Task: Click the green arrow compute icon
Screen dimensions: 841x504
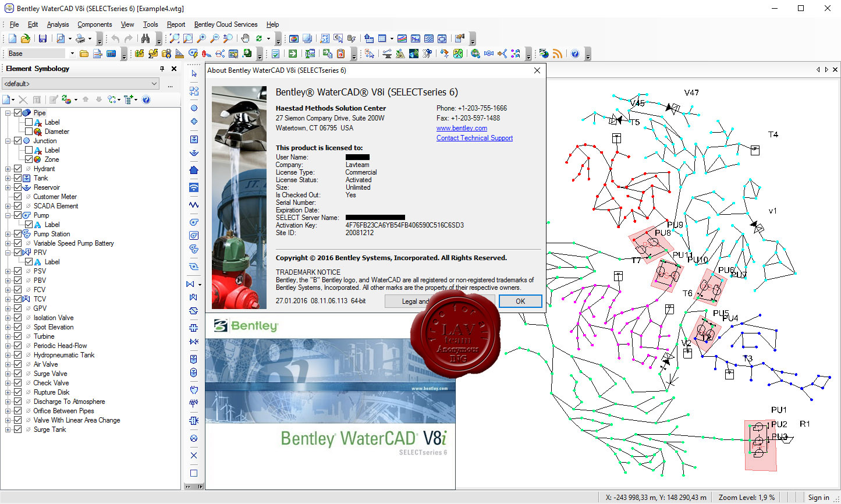Action: click(293, 54)
